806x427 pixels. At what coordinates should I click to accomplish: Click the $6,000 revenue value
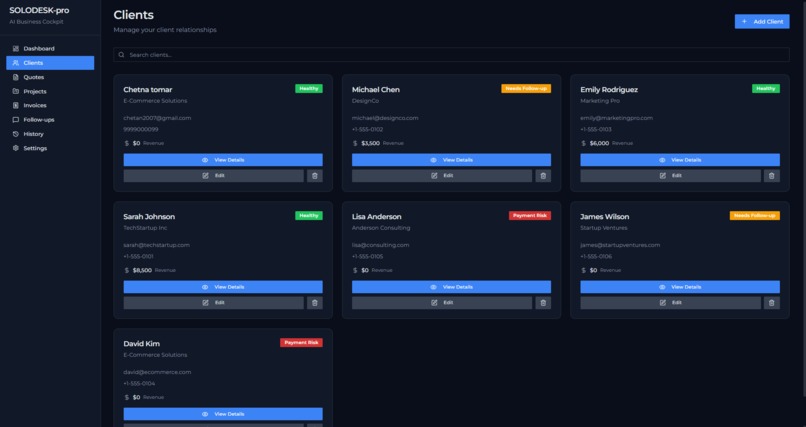[599, 143]
